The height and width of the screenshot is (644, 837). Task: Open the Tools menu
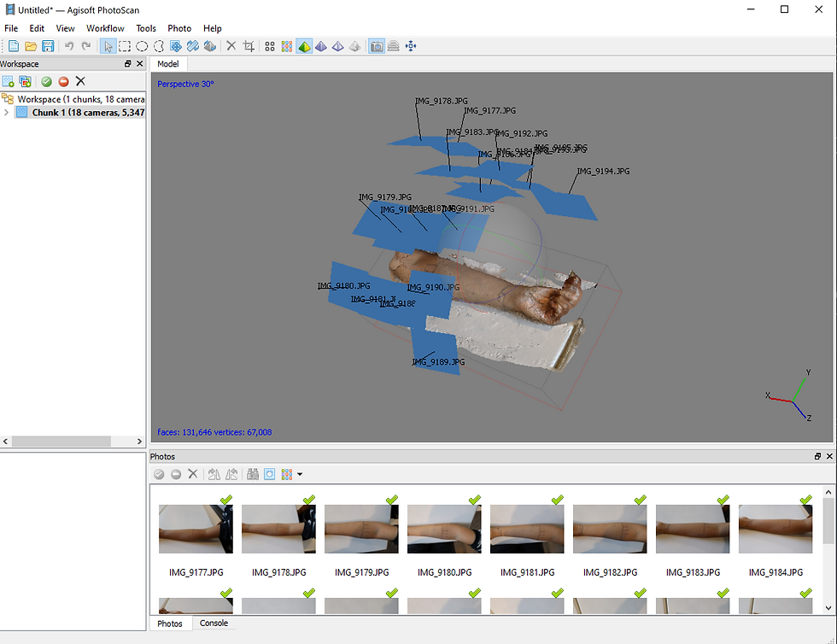click(x=146, y=28)
